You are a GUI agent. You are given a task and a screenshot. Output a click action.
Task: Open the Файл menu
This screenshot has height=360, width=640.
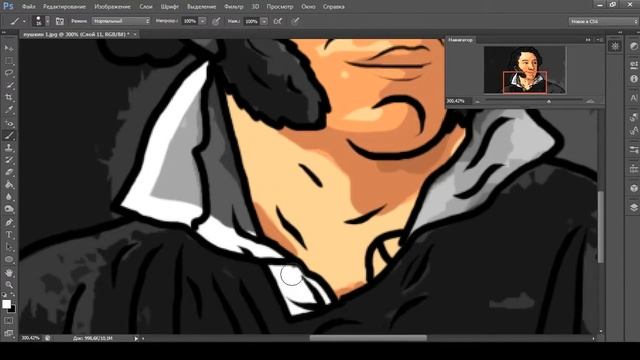click(x=28, y=7)
